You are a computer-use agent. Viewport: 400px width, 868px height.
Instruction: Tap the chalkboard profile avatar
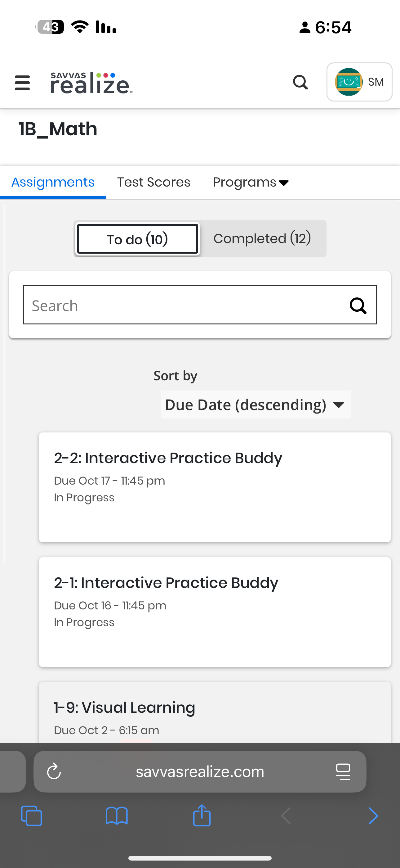(349, 82)
